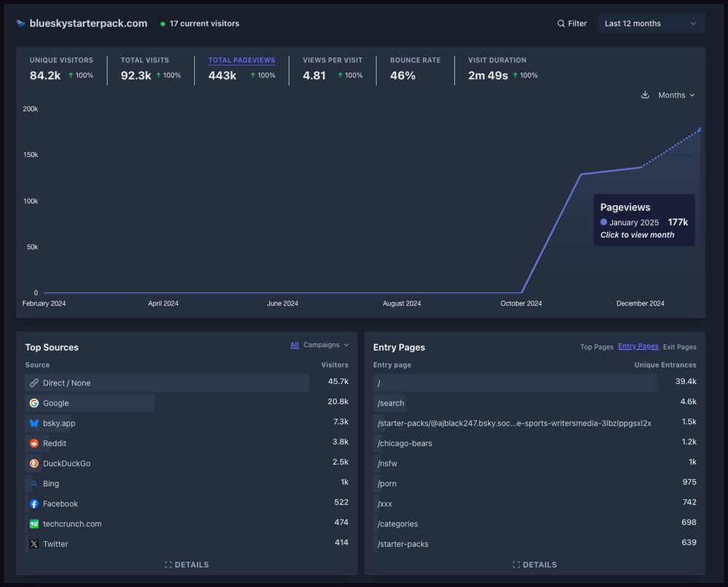Click the January 2025 data point on chart
The image size is (728, 587).
point(700,129)
